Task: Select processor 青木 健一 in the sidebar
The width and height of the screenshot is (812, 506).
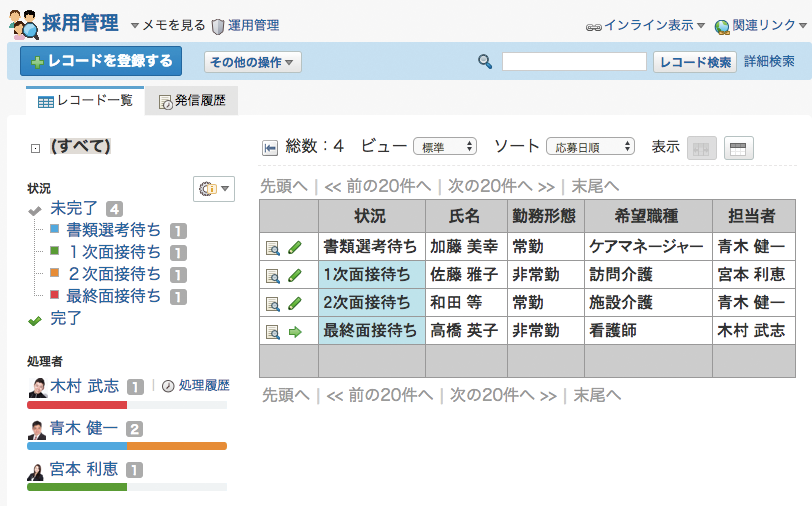Action: click(84, 428)
